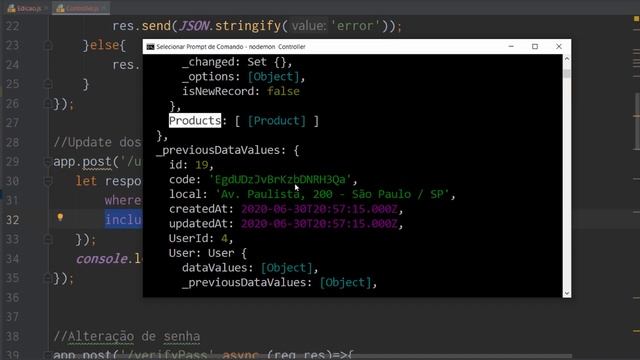This screenshot has width=640, height=360.
Task: Click the Command Prompt window title icon
Action: click(150, 47)
